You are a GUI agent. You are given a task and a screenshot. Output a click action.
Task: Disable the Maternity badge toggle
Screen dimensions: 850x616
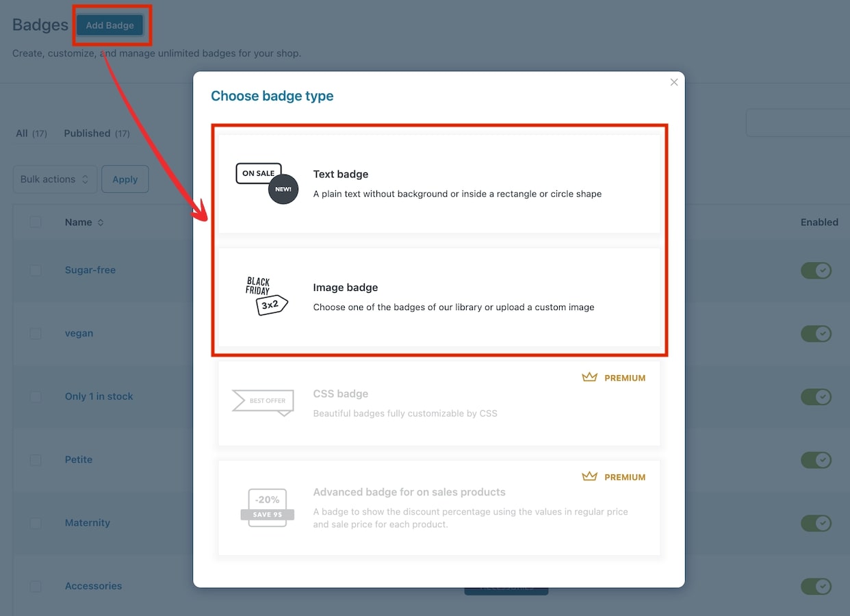pos(816,523)
